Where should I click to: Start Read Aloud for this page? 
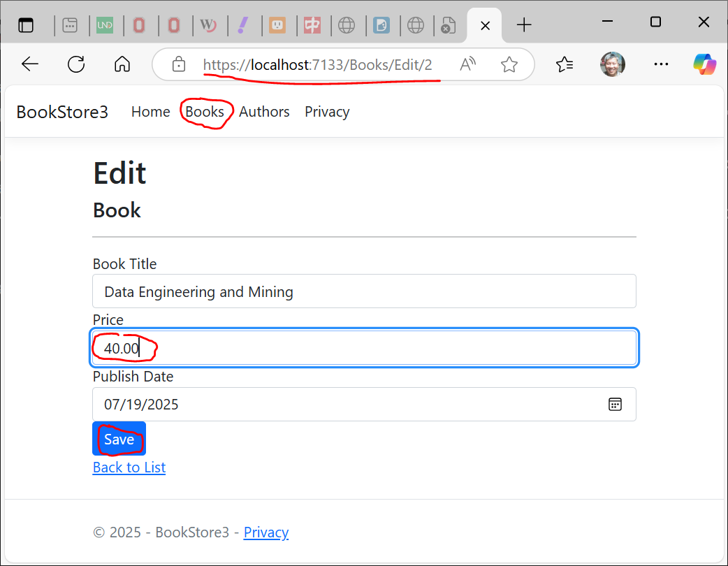468,64
